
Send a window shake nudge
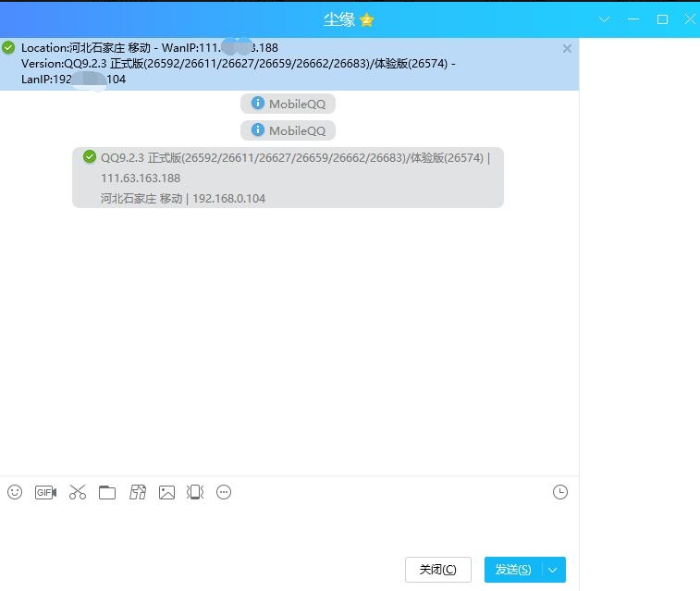point(195,493)
